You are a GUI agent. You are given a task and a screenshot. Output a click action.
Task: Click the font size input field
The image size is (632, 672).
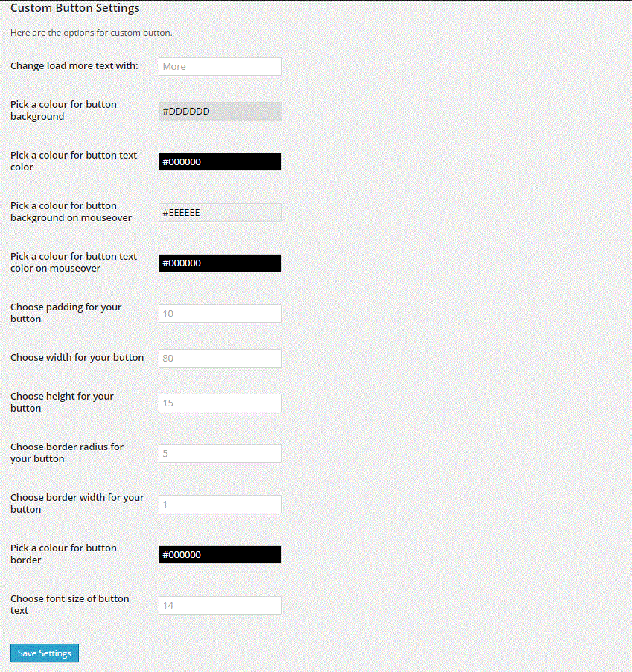point(220,605)
